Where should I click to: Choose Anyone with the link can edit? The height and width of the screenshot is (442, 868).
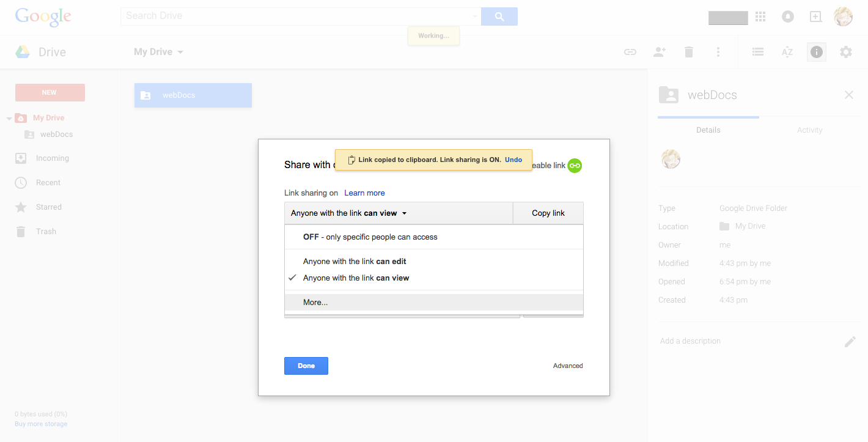click(x=355, y=262)
